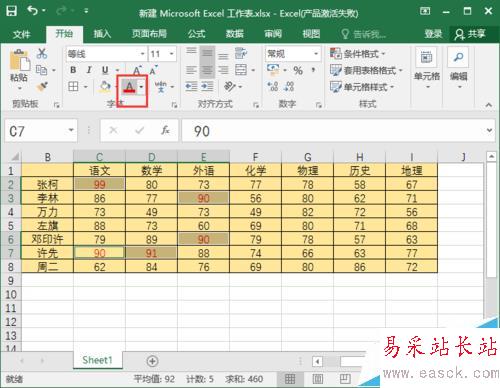Save the workbook with the floppy icon
This screenshot has height=388, width=500.
pos(11,11)
